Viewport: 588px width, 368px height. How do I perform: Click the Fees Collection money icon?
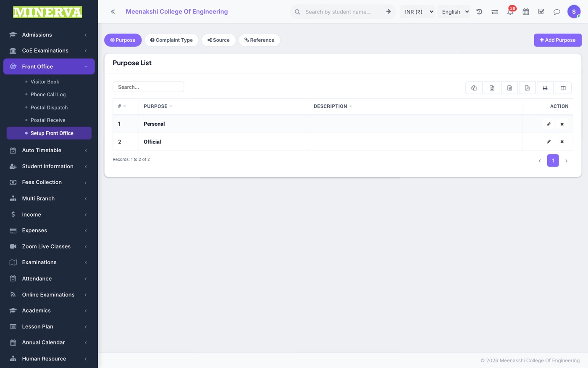[x=13, y=183]
